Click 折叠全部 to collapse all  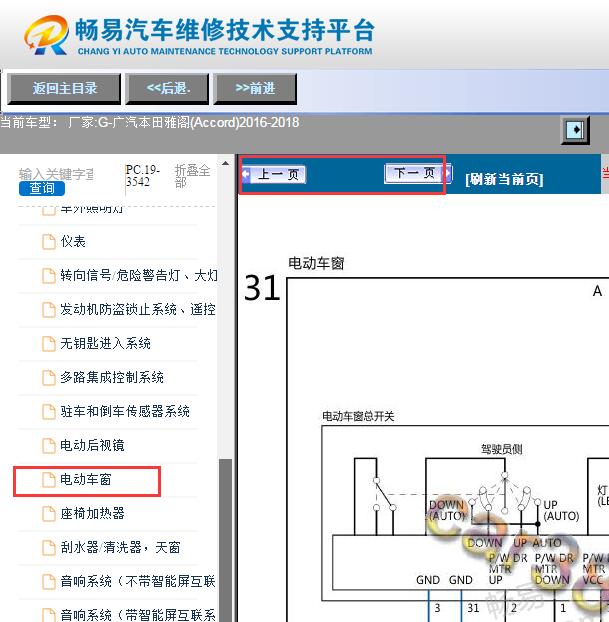tap(192, 175)
